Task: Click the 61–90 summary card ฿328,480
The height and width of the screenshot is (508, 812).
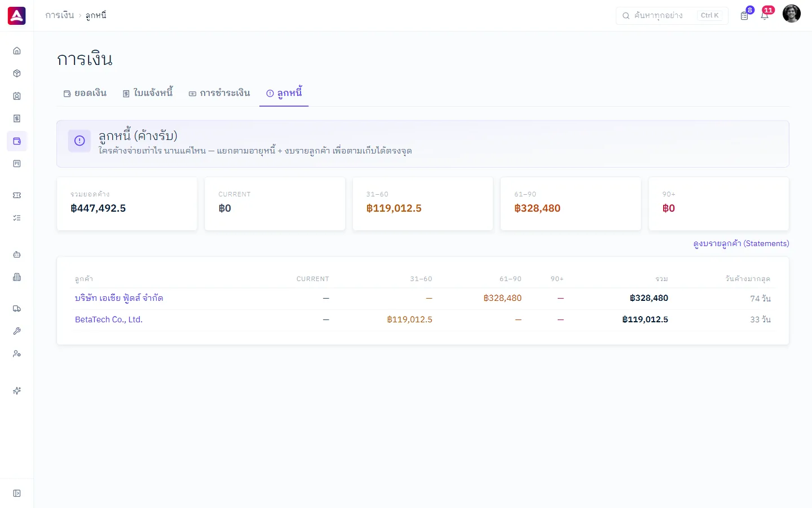Action: (571, 204)
